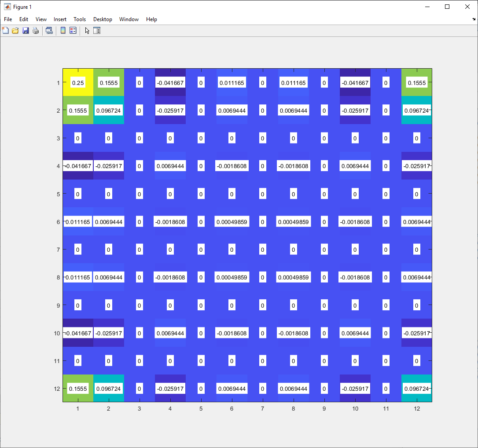Click the yellow cell labeled 0.25
Image resolution: width=478 pixels, height=448 pixels.
[78, 83]
